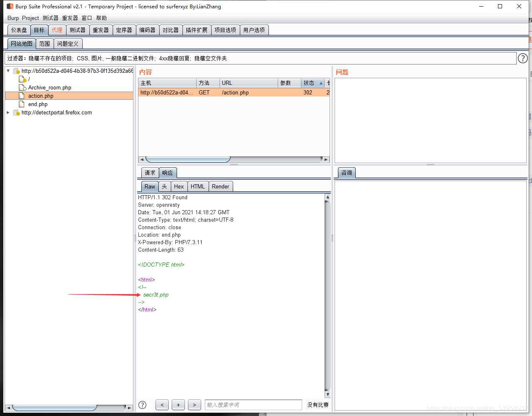Expand the detectportal.firefox.com tree node
The height and width of the screenshot is (416, 532).
pos(8,112)
